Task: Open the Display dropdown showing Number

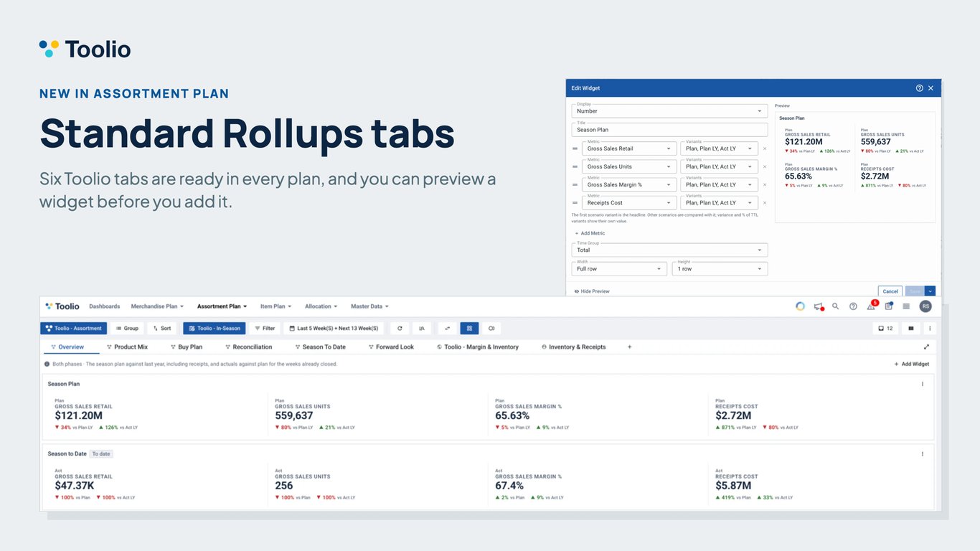Action: pyautogui.click(x=669, y=111)
